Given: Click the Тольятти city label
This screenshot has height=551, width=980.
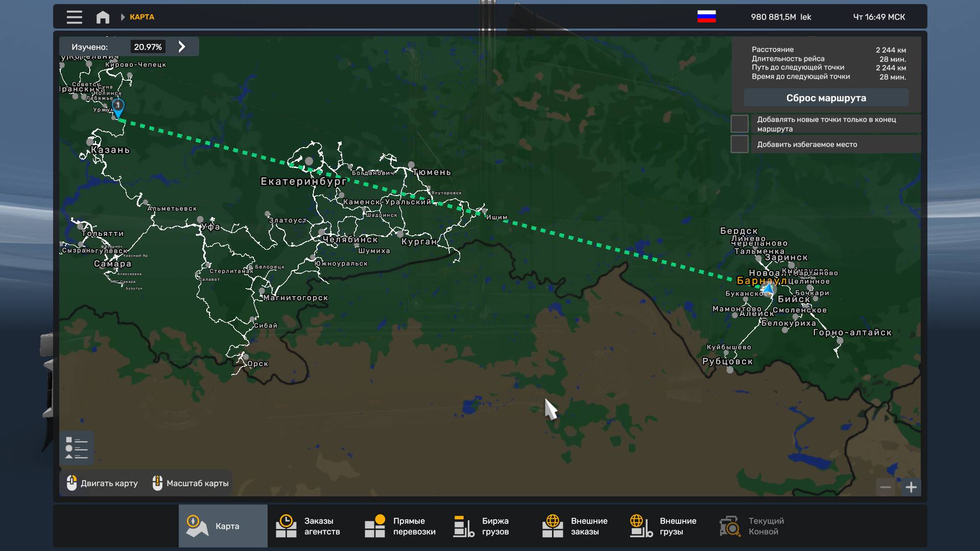Looking at the screenshot, I should pyautogui.click(x=103, y=233).
